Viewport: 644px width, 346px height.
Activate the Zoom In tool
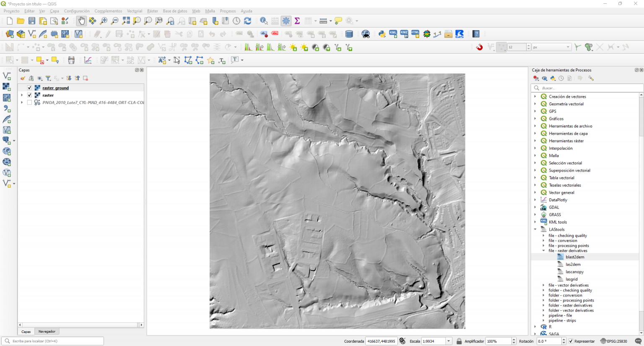104,21
